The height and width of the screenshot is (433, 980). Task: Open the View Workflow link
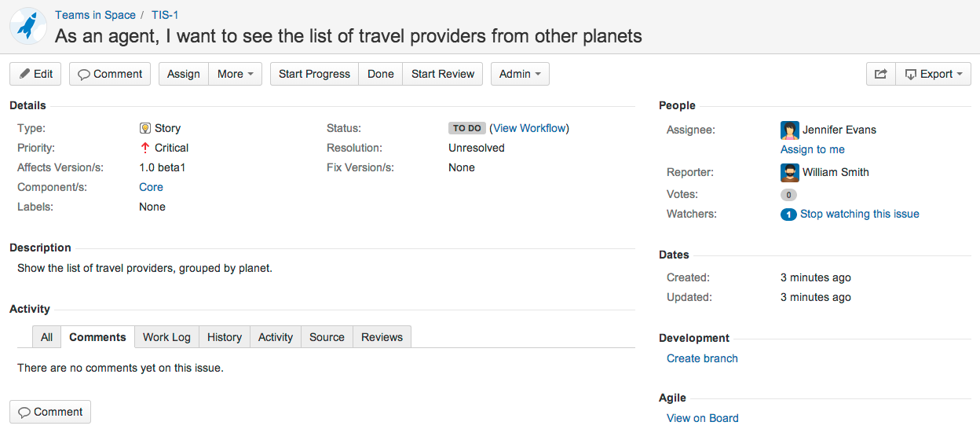529,128
